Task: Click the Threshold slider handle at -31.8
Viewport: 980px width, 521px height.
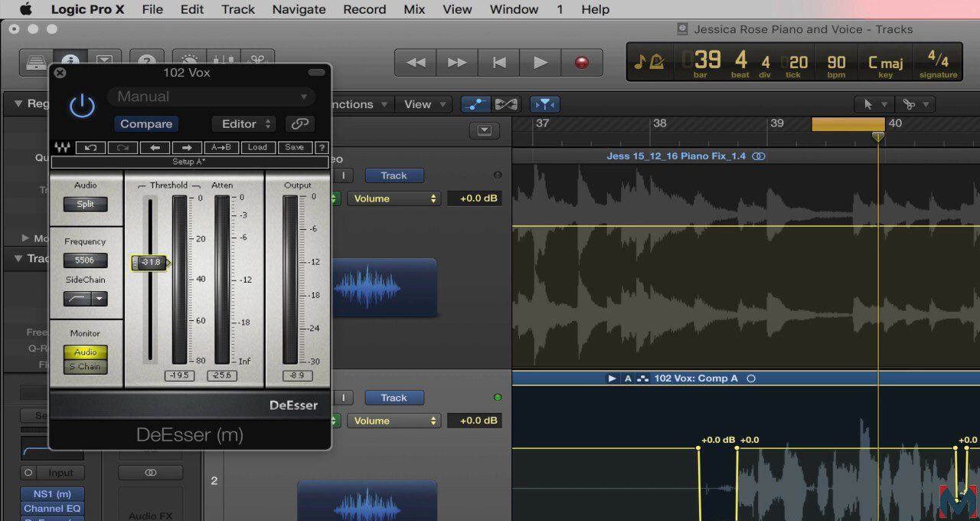Action: pos(152,263)
